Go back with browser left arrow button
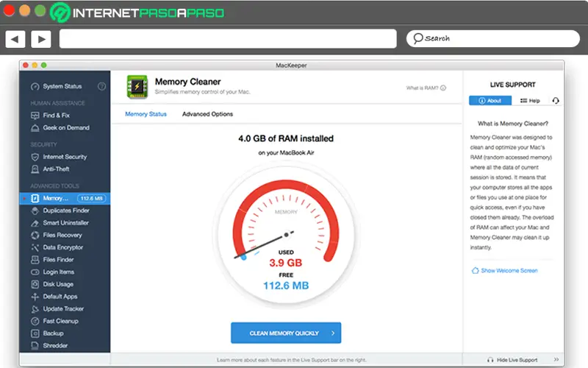Image resolution: width=588 pixels, height=368 pixels. [x=15, y=39]
